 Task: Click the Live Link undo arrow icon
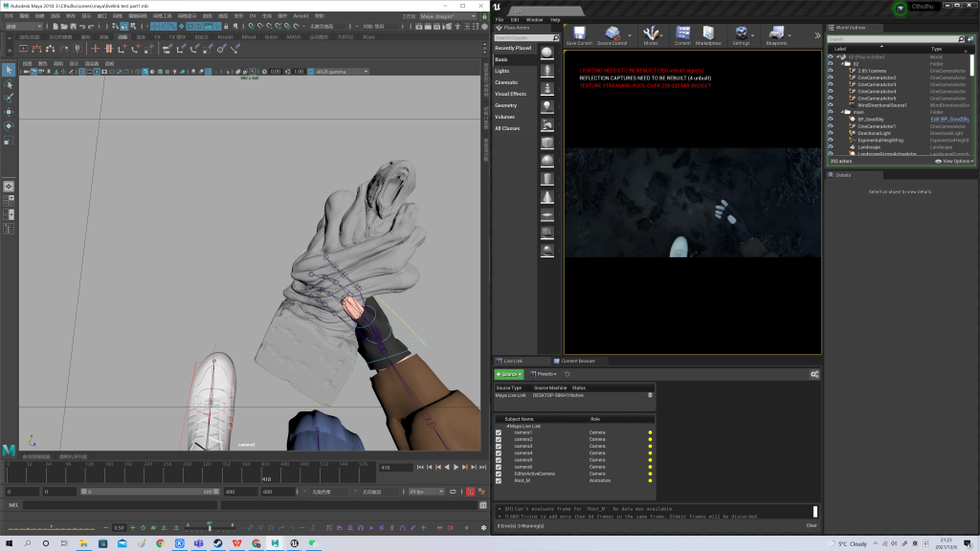568,374
